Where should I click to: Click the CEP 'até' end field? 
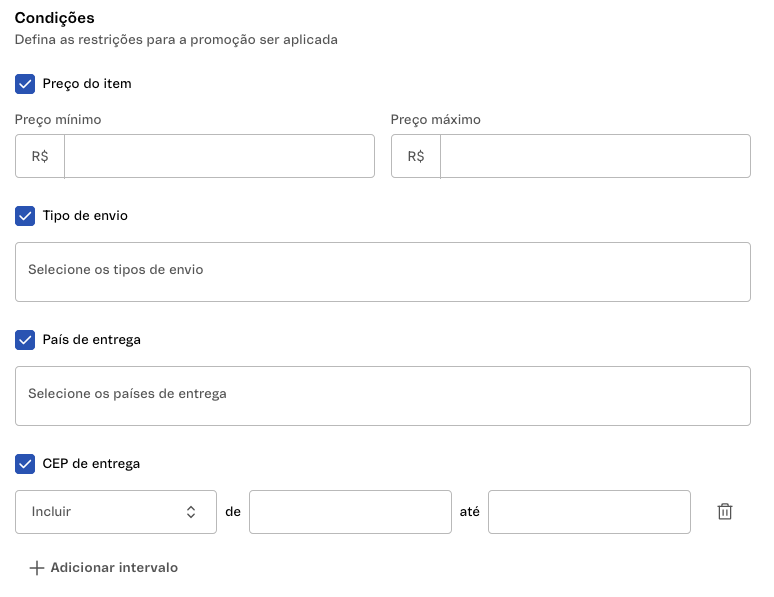(589, 512)
